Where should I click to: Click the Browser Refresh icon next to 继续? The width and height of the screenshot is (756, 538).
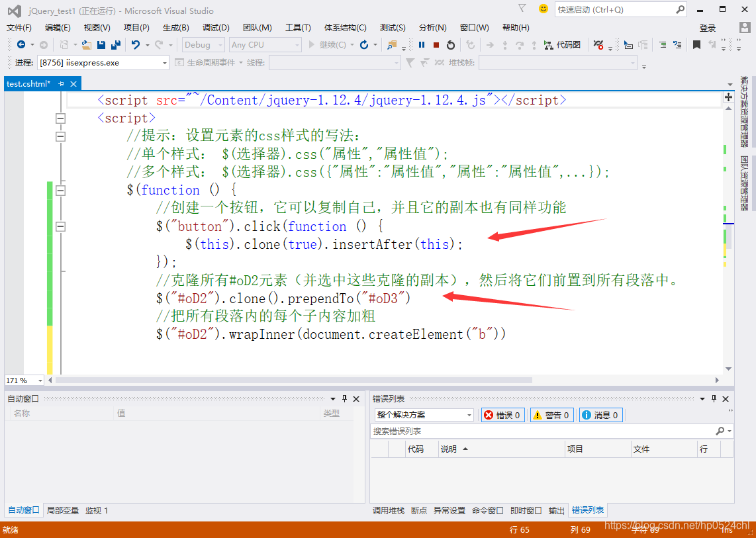click(364, 45)
